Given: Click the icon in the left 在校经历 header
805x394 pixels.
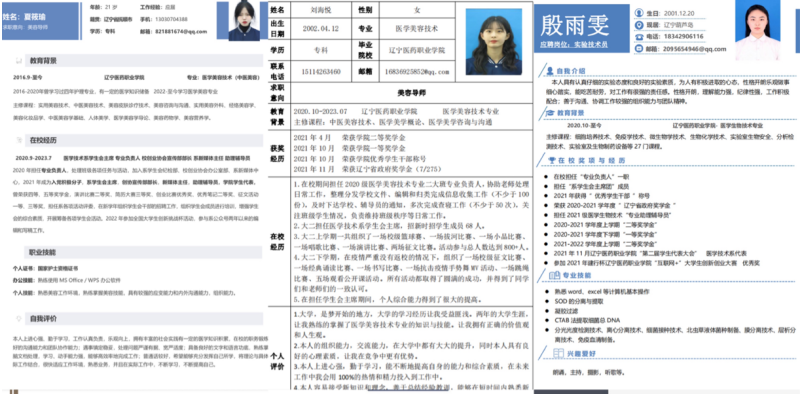Looking at the screenshot, I should point(19,140).
